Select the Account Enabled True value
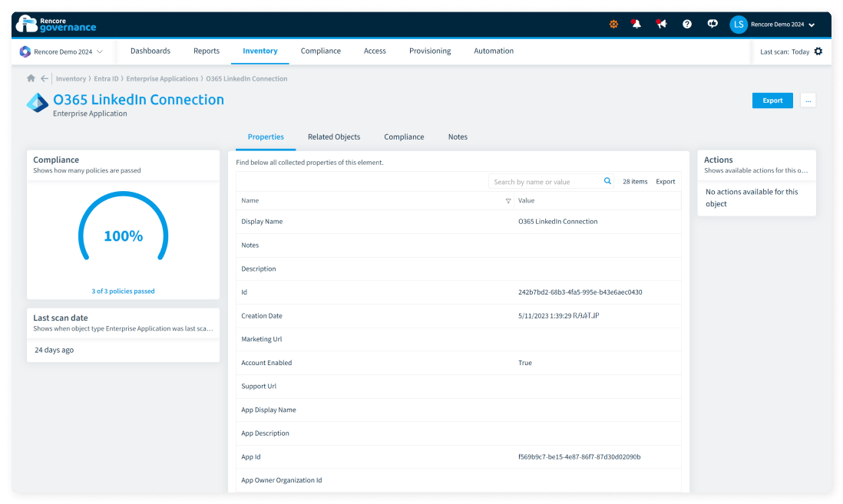This screenshot has width=843, height=504. pyautogui.click(x=525, y=363)
